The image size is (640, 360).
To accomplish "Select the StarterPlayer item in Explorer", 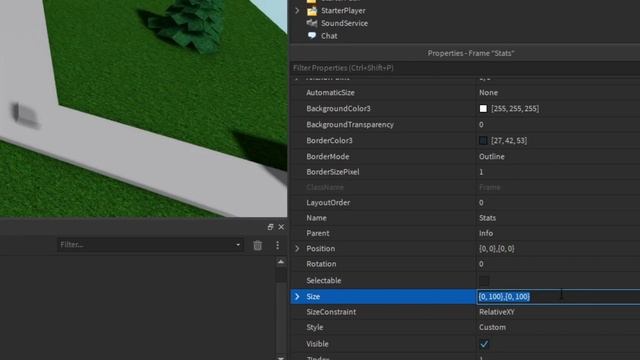I will click(343, 11).
